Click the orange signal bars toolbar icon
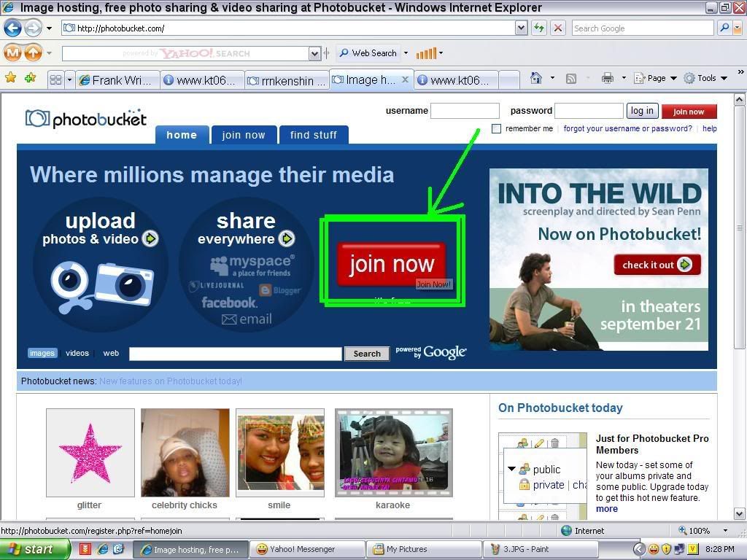Viewport: 747px width, 560px height. (426, 53)
